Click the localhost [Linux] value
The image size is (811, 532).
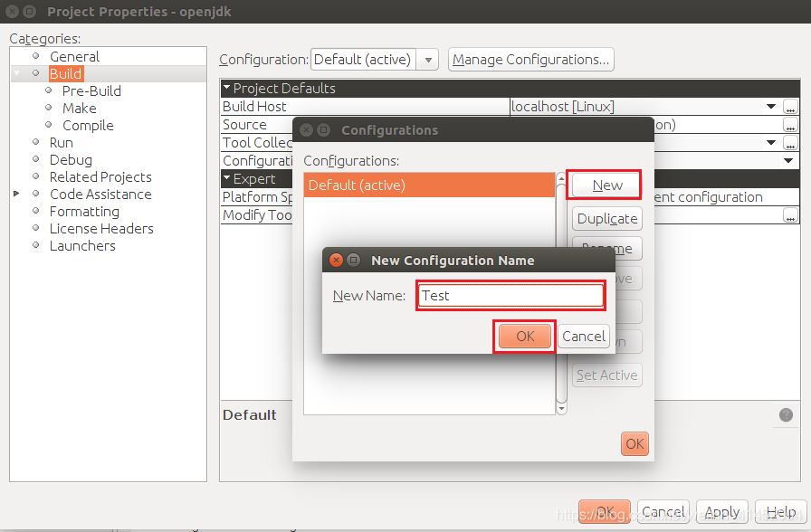(563, 107)
